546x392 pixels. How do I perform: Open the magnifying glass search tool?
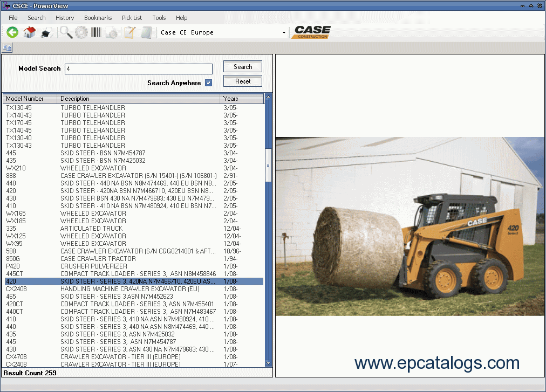66,32
